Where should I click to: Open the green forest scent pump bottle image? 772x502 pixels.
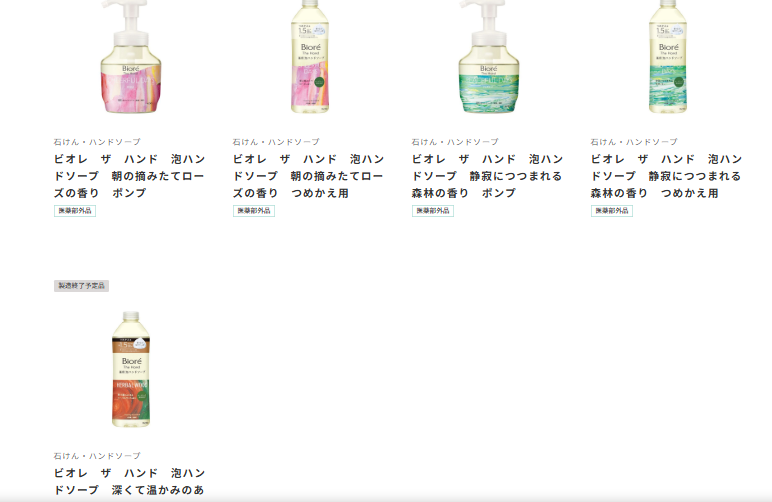coord(489,57)
